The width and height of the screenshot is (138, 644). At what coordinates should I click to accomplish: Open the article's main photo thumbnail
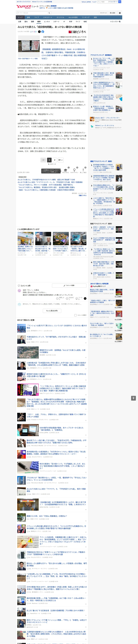[x=29, y=46]
